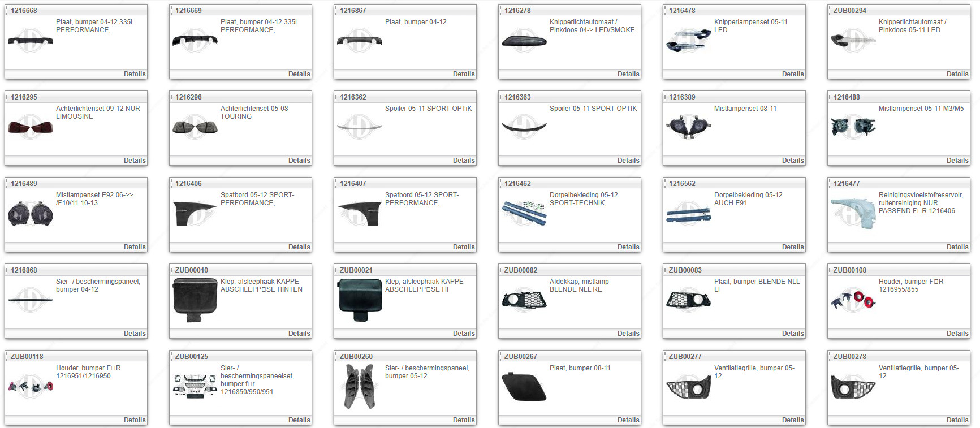View Details of fog lights 1216488
This screenshot has height=428, width=980.
(957, 161)
